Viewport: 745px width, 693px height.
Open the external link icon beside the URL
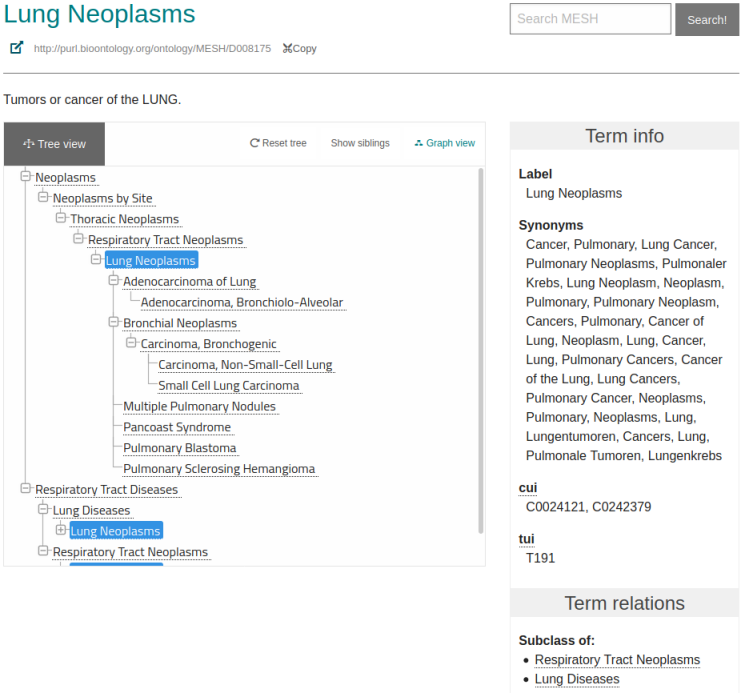[x=16, y=47]
